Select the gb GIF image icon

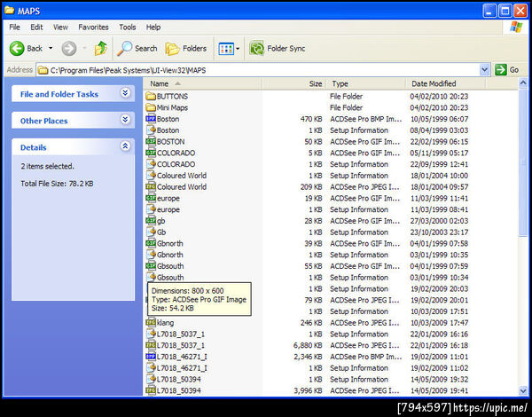[x=151, y=221]
